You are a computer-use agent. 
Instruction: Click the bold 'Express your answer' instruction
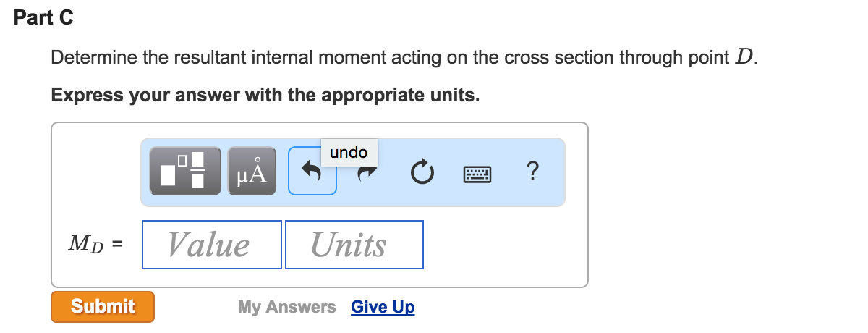pyautogui.click(x=265, y=96)
